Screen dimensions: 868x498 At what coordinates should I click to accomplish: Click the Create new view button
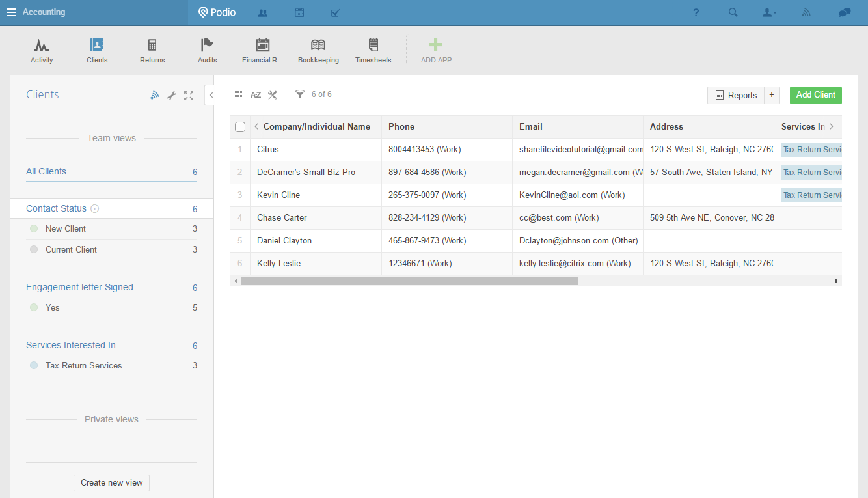111,482
